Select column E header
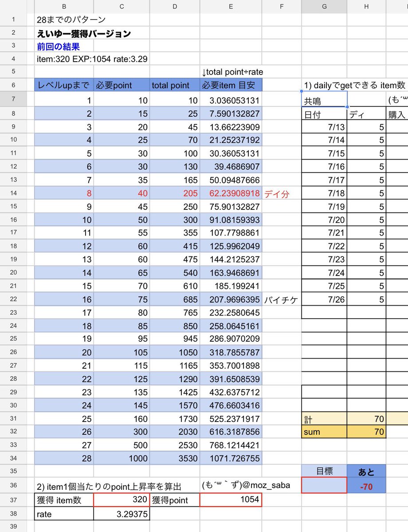Screen dimensions: 408x532 point(231,7)
